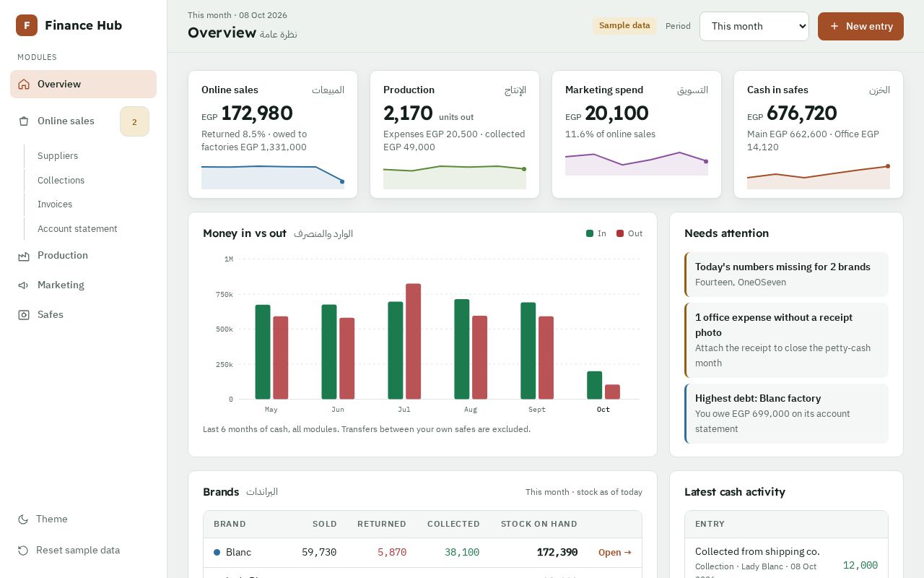This screenshot has height=578, width=924.
Task: Click the Blanc brand name cell
Action: 238,553
